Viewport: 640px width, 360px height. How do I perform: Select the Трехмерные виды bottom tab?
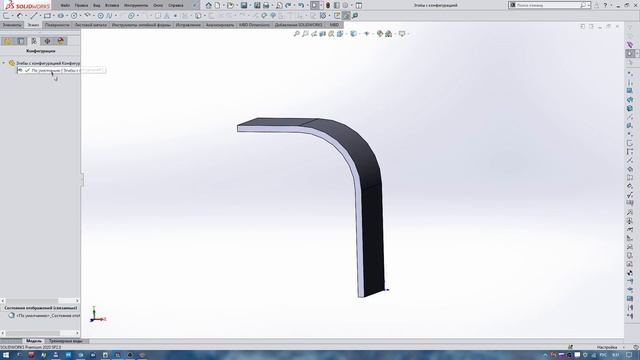click(66, 341)
